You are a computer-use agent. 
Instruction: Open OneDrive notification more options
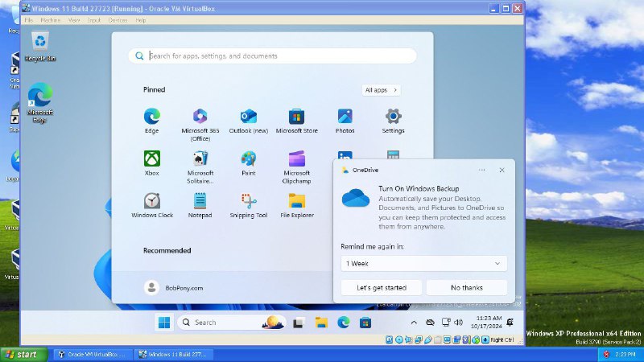point(481,170)
